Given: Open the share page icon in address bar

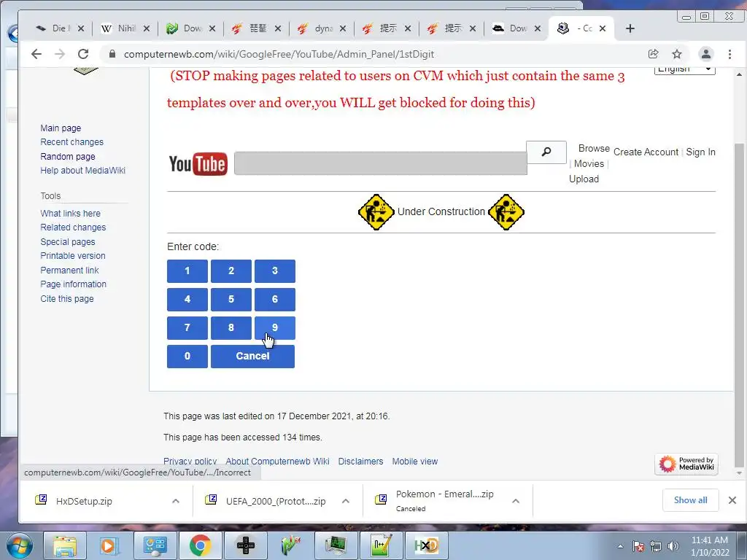Looking at the screenshot, I should click(653, 54).
